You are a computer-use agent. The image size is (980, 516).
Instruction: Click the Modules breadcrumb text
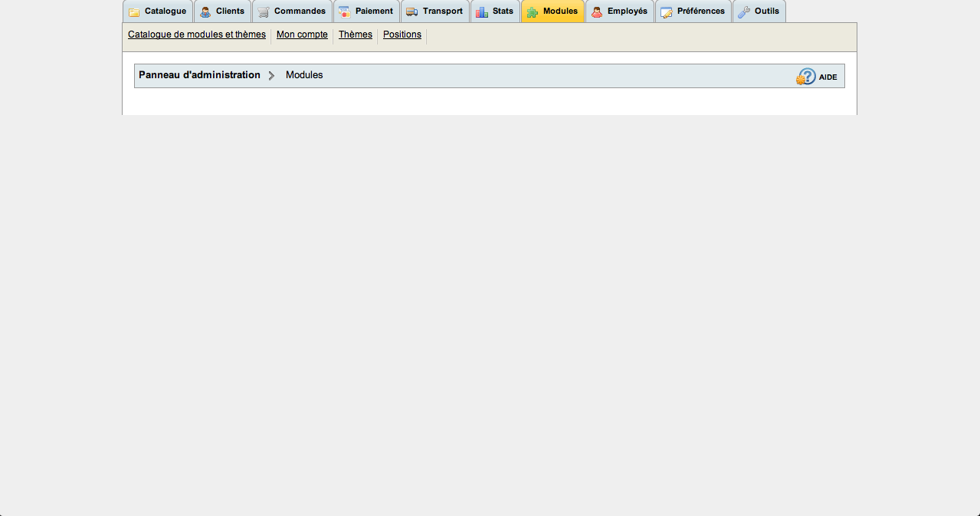point(304,75)
